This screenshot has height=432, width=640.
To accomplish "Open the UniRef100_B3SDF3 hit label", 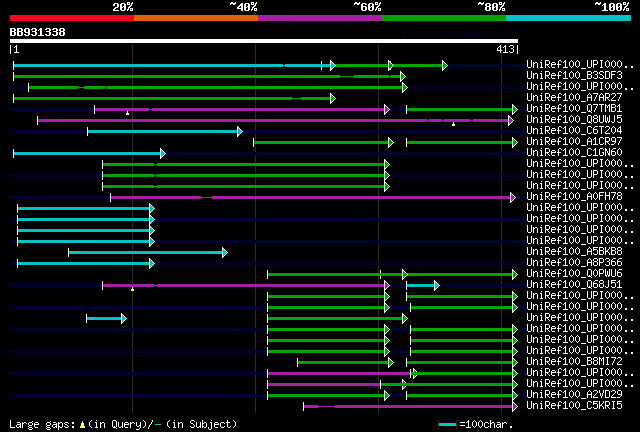I will coord(574,76).
